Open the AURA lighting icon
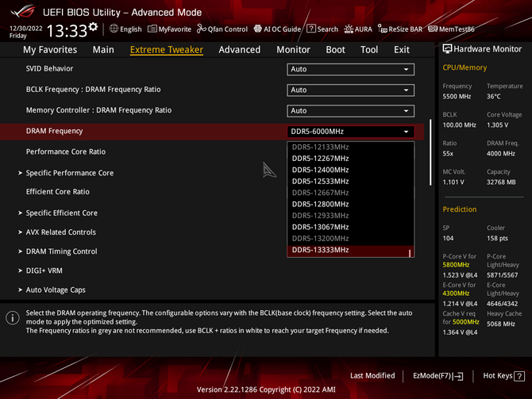Screen dimensions: 532x399 click(x=349, y=29)
